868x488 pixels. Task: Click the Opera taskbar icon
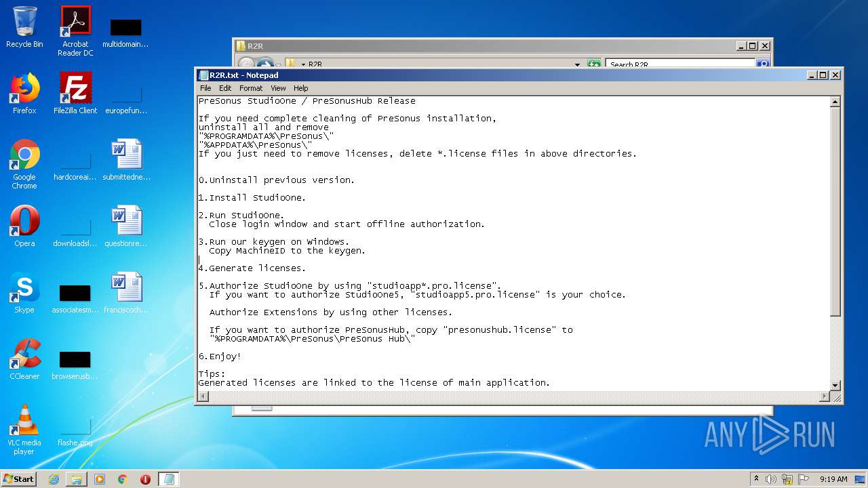[145, 479]
